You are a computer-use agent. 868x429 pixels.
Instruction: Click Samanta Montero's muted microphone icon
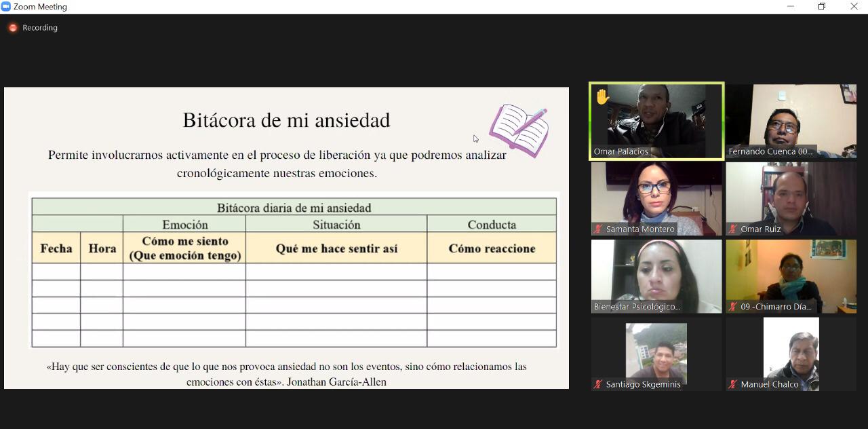(597, 229)
